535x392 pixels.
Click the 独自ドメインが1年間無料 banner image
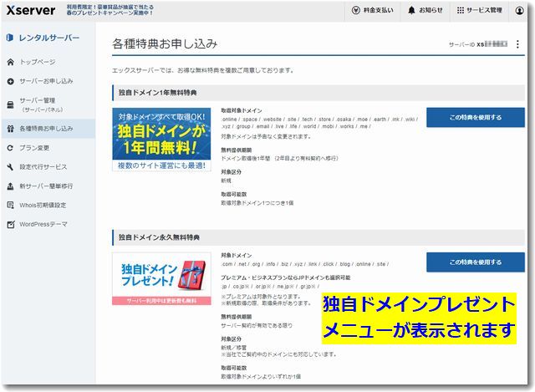[161, 139]
